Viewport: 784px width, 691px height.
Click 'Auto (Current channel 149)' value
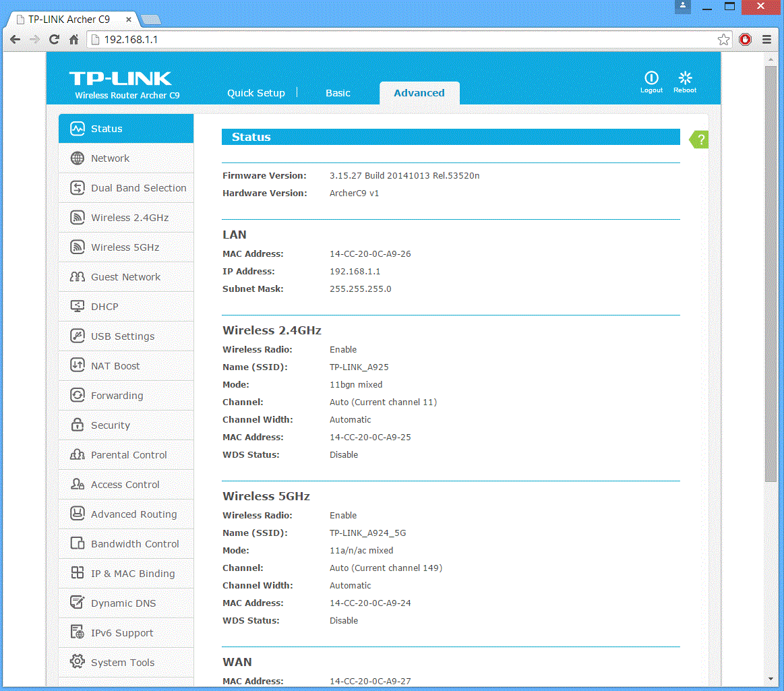click(x=386, y=568)
